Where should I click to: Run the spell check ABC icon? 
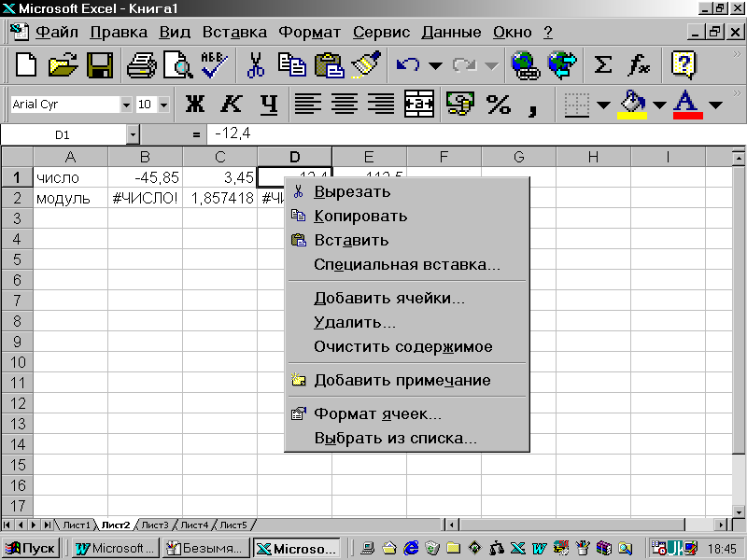214,64
